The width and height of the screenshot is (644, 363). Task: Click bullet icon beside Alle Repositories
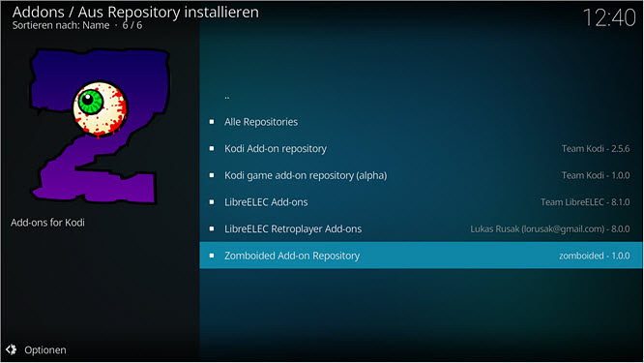coord(212,122)
